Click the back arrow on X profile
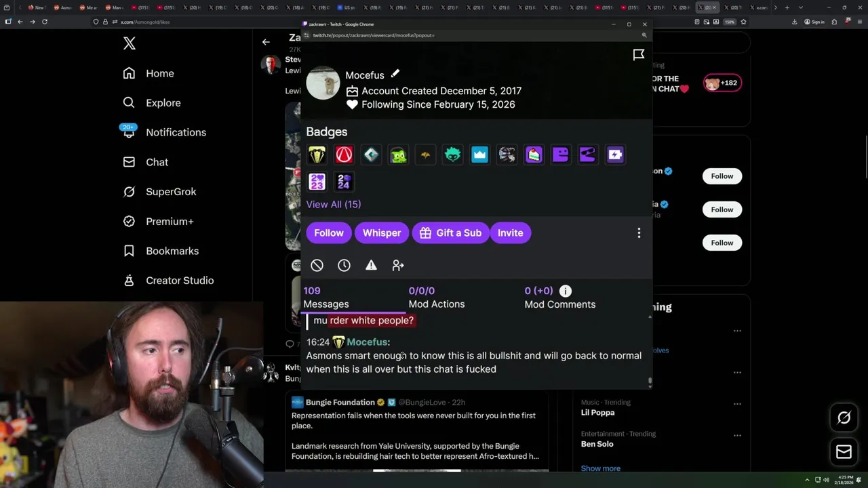 tap(266, 42)
